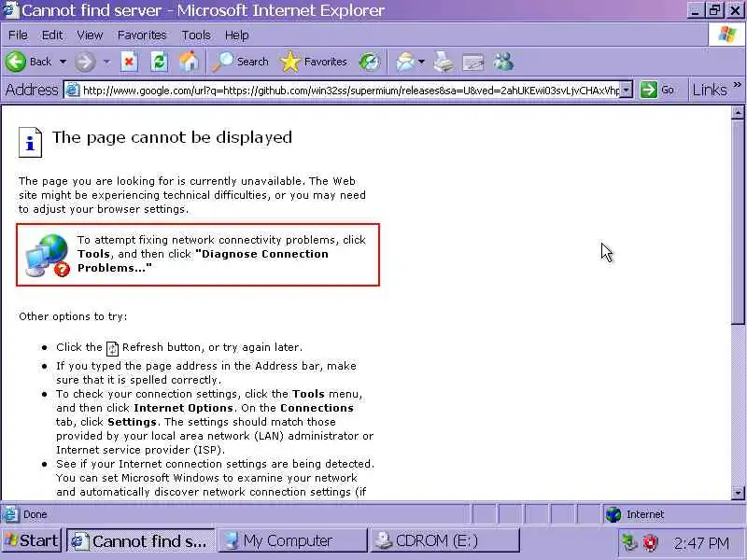
Task: Open the File menu
Action: click(x=18, y=35)
